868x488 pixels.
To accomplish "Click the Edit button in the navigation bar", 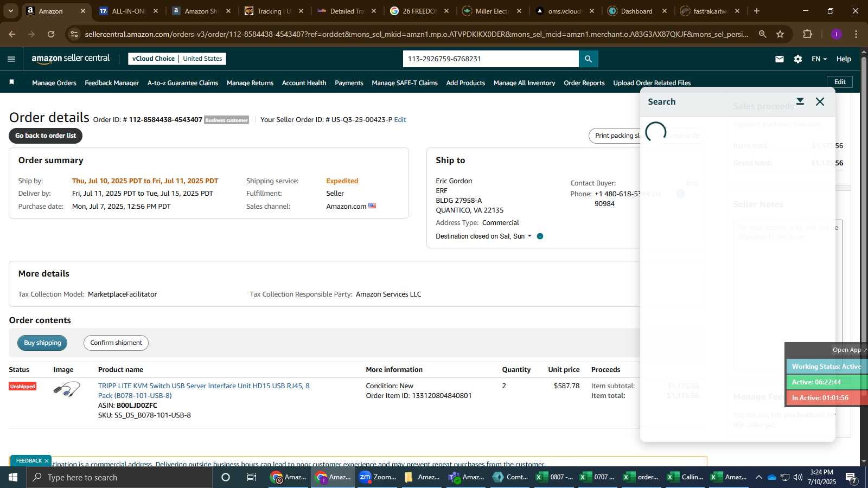I will click(840, 82).
